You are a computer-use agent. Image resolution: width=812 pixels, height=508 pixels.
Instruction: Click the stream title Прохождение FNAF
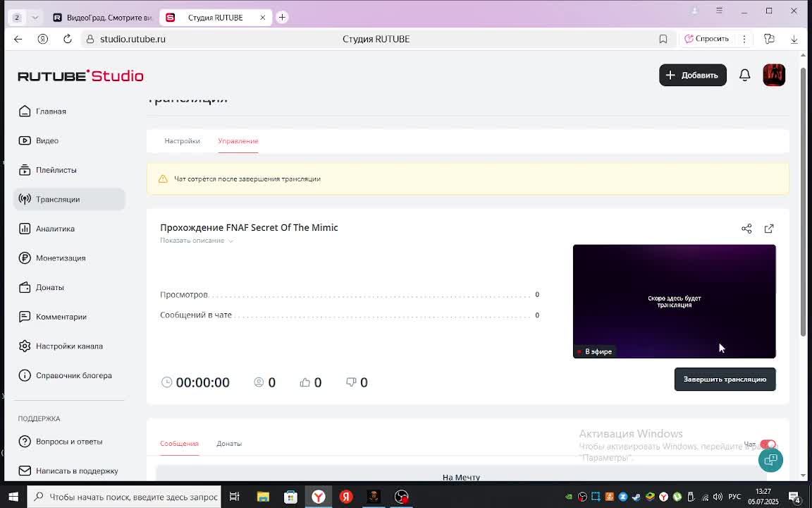249,228
